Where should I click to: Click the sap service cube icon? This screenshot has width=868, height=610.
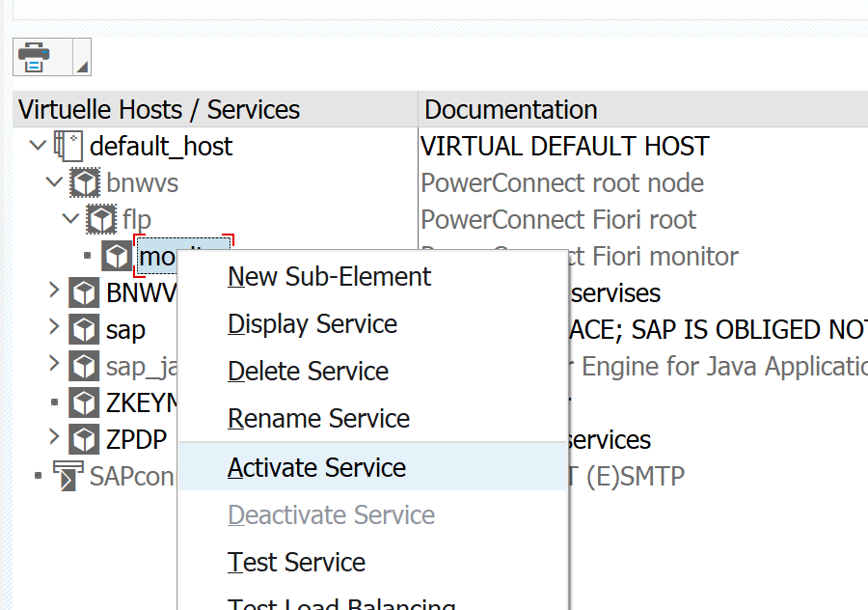(85, 329)
